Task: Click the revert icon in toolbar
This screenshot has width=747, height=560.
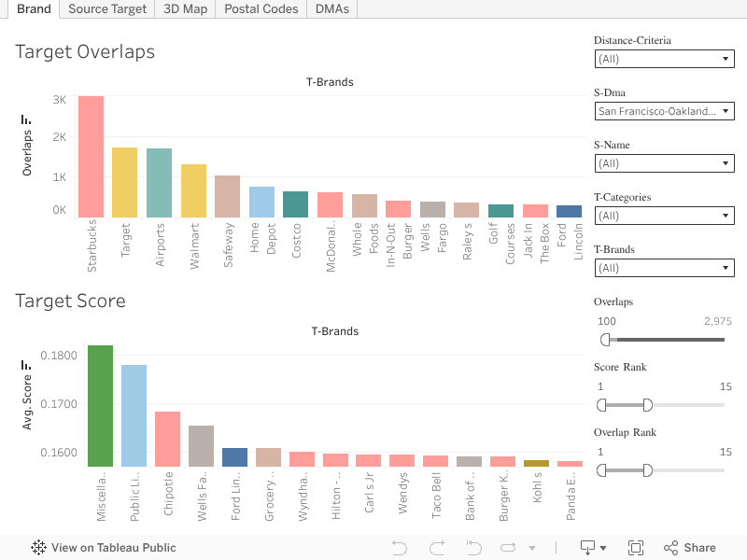Action: coord(473,548)
